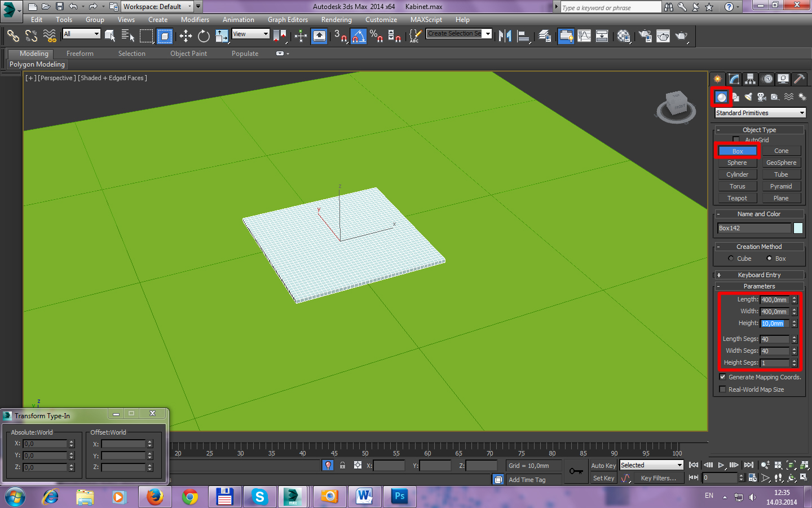The image size is (812, 508).
Task: Activate the Select Object tool
Action: point(110,36)
